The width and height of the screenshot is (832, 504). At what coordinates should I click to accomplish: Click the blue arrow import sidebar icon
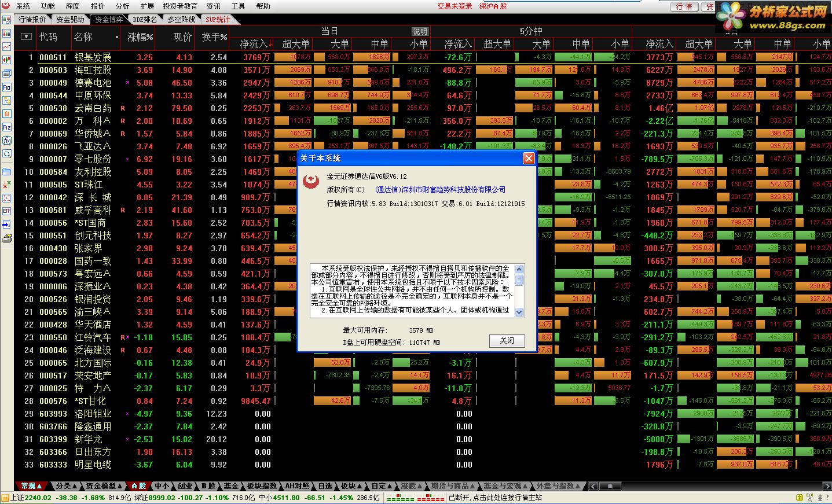click(x=7, y=225)
